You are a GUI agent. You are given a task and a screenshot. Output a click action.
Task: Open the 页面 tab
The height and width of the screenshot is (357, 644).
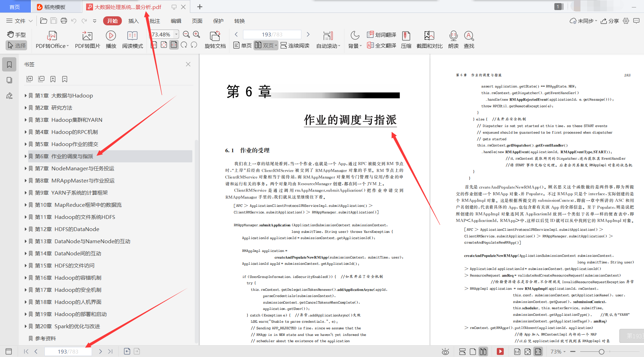pos(197,21)
